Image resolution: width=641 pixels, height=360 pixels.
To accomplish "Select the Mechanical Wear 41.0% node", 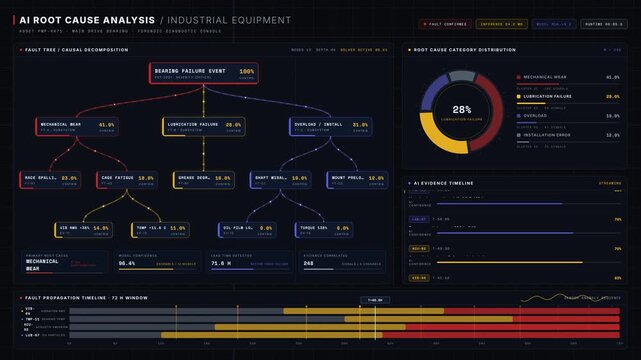I will [77, 127].
